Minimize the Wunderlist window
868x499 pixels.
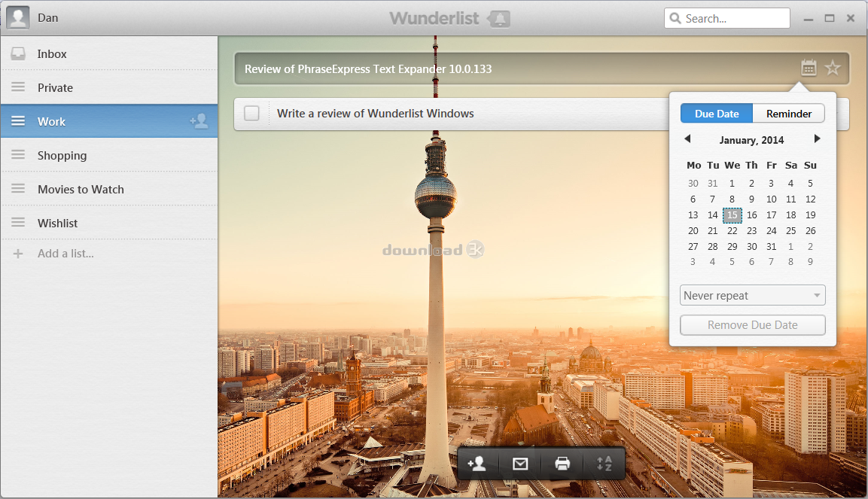click(809, 19)
